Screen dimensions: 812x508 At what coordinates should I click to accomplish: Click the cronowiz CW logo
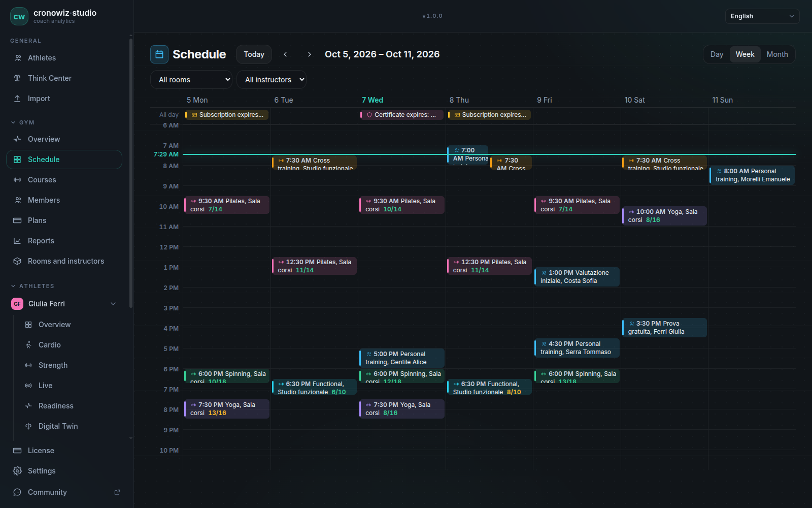tap(19, 16)
